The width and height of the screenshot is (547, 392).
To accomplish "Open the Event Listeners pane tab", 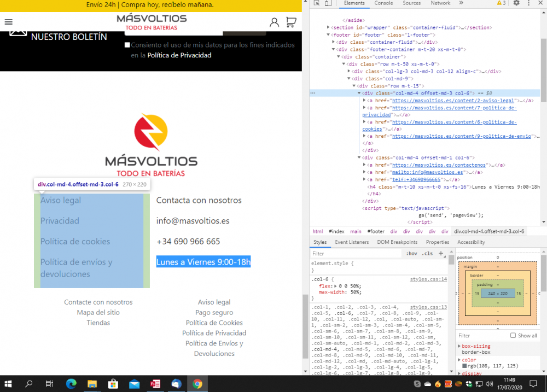I will click(352, 242).
